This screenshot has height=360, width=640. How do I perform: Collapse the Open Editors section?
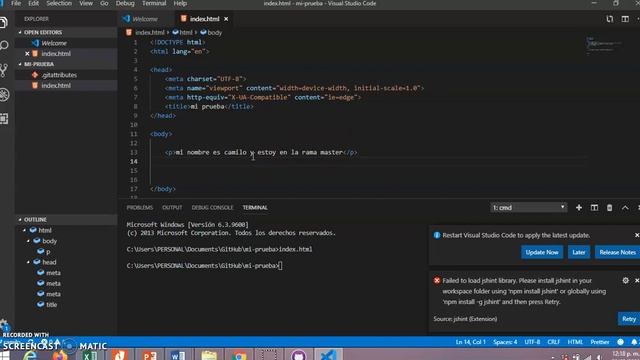[x=20, y=32]
